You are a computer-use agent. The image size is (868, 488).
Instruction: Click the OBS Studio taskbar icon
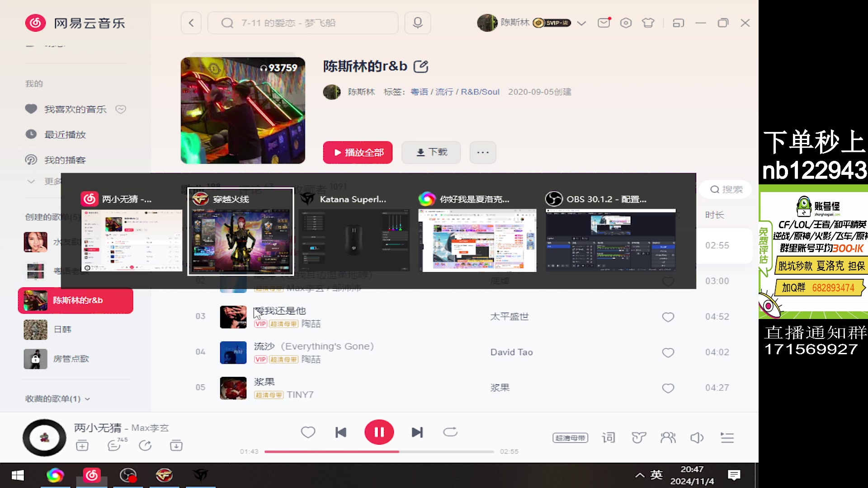click(128, 475)
